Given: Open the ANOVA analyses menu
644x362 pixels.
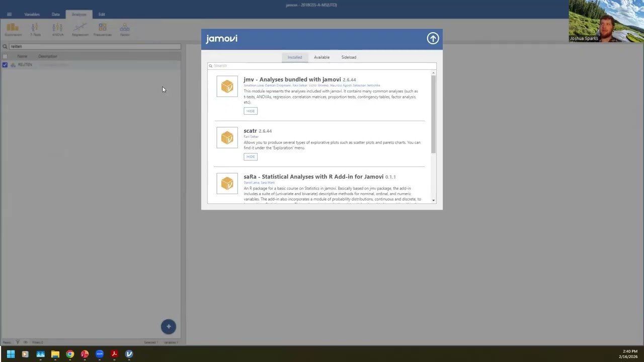Looking at the screenshot, I should tap(57, 30).
